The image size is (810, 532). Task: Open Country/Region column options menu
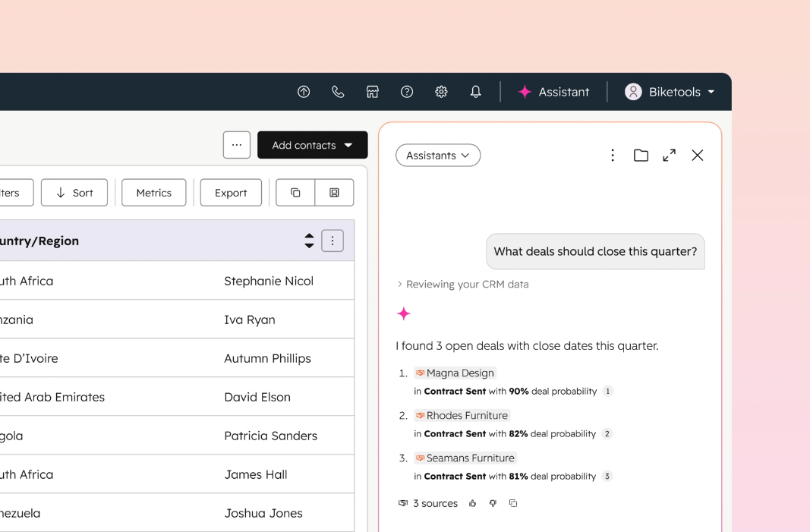pyautogui.click(x=333, y=241)
